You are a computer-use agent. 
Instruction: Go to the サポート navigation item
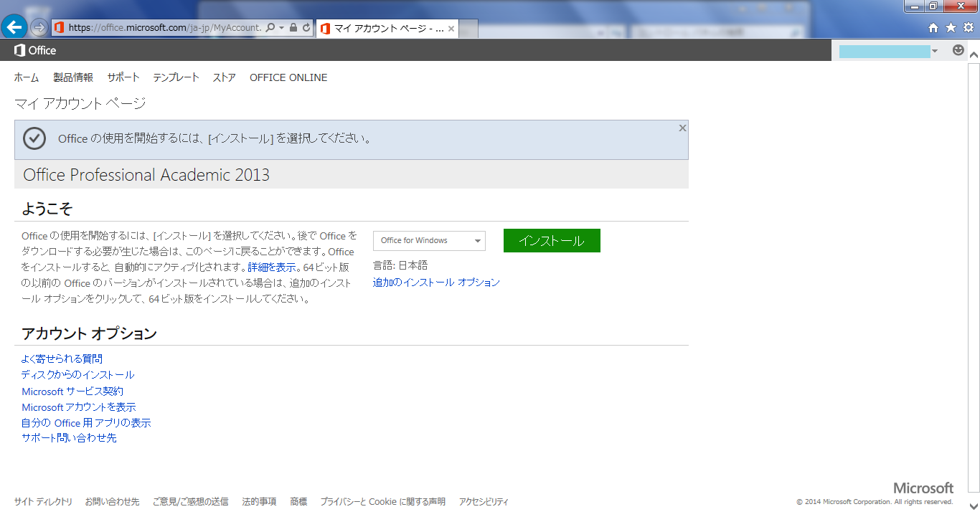click(x=123, y=77)
